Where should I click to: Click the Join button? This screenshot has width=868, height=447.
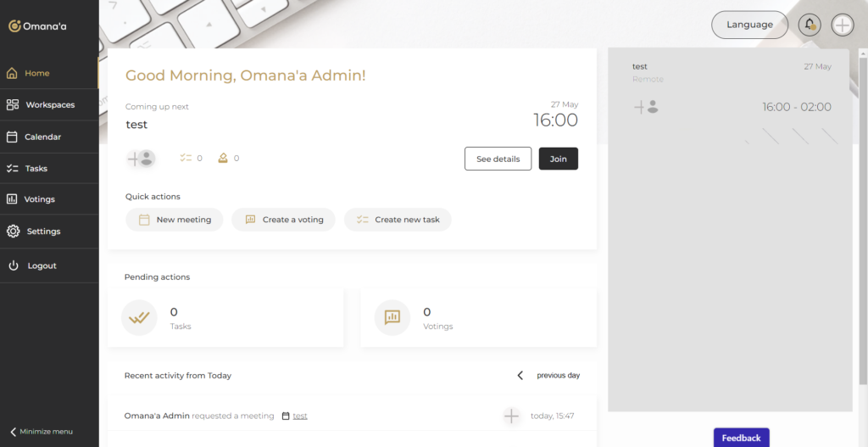[x=558, y=159]
